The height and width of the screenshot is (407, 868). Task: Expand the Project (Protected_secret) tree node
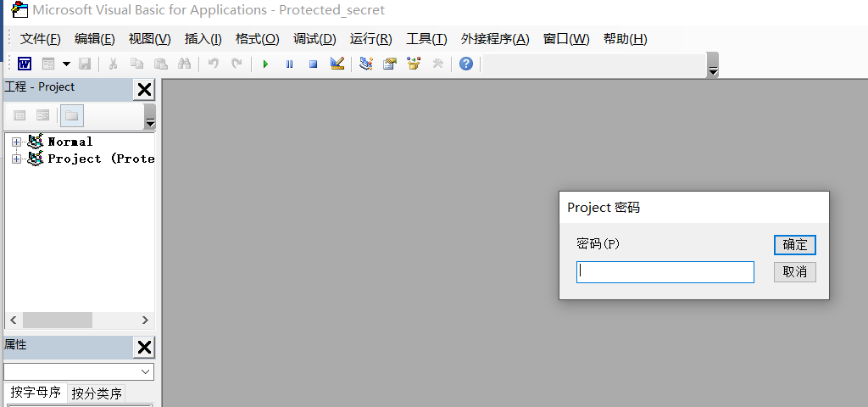(16, 159)
